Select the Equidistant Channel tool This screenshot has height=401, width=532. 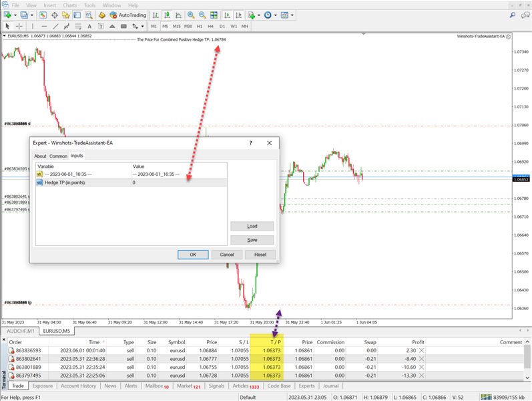67,26
